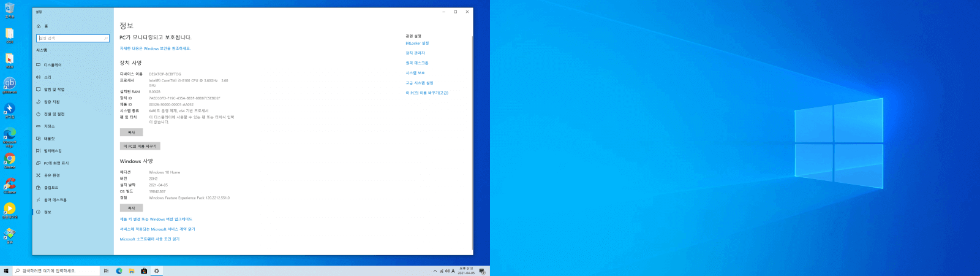This screenshot has height=276, width=980.
Task: Open the Edge icon on the taskbar
Action: coord(119,270)
